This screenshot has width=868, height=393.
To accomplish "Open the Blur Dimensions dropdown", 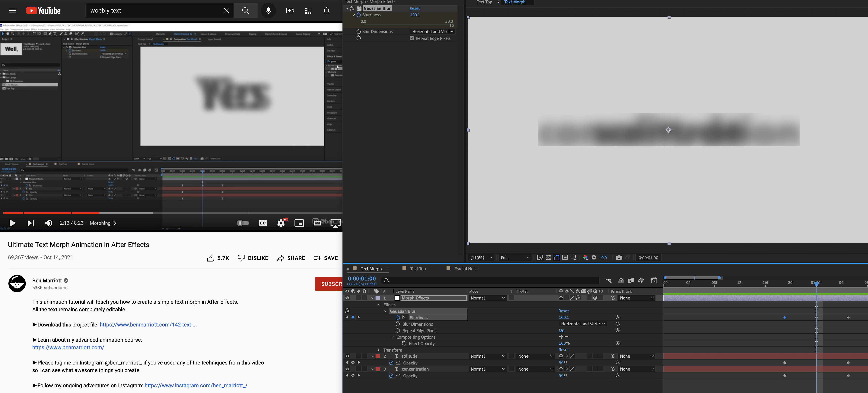I will 432,31.
